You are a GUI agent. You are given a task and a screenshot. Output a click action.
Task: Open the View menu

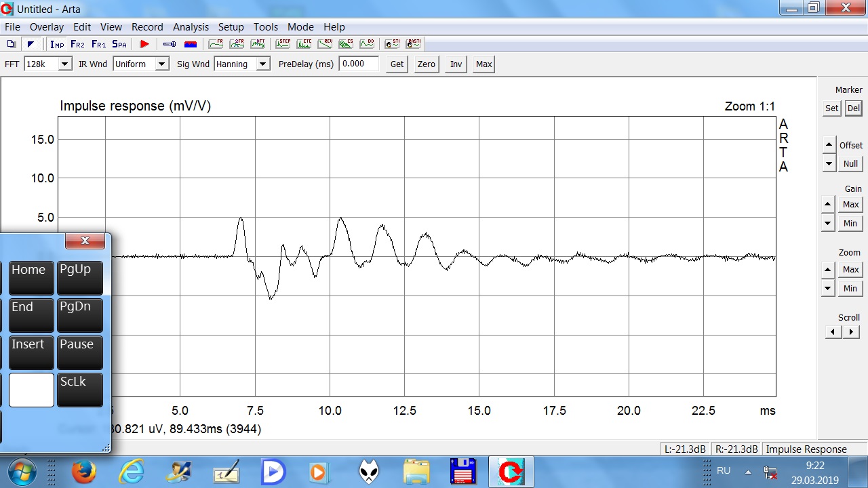pos(111,27)
